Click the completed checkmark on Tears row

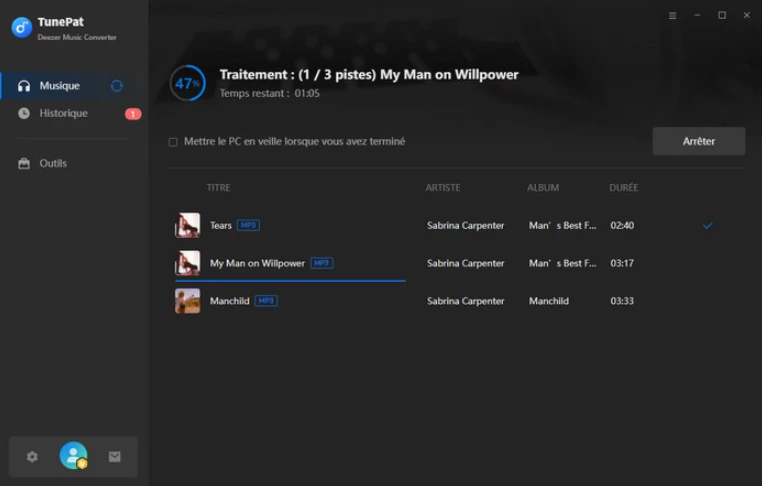click(x=708, y=226)
